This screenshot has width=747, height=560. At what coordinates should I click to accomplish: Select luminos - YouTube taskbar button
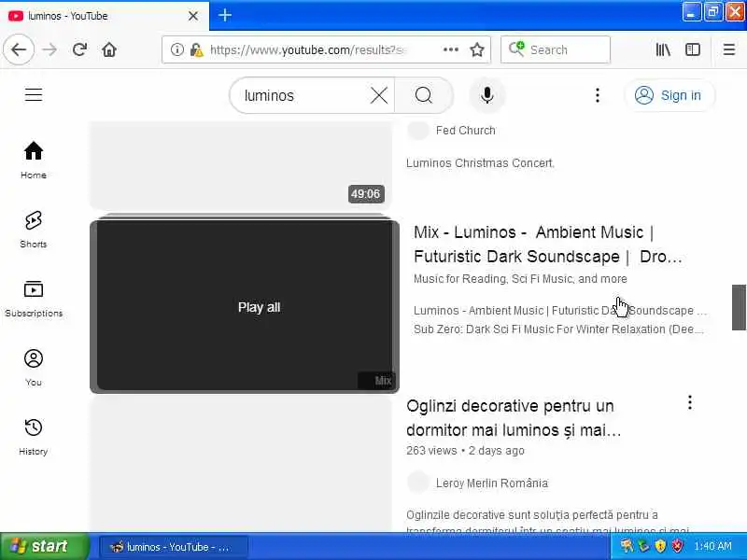174,547
